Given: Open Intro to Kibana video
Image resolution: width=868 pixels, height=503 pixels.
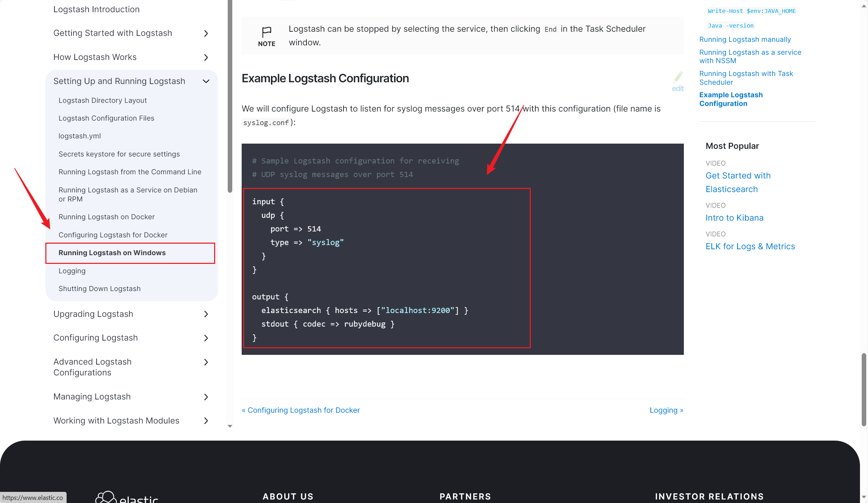Looking at the screenshot, I should tap(734, 218).
